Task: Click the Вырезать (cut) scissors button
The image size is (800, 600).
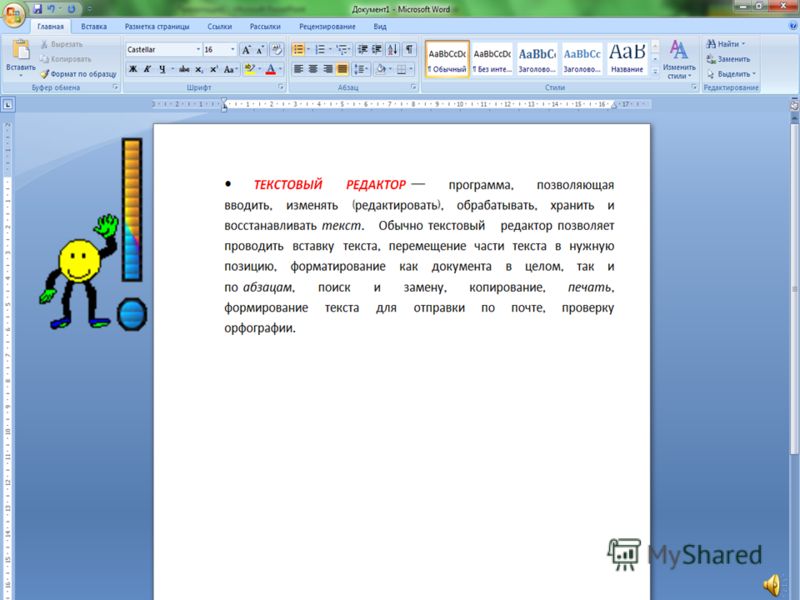Action: 62,44
